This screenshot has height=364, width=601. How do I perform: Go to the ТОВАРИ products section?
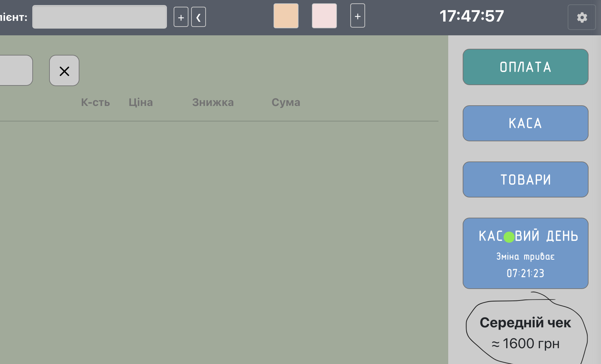tap(525, 179)
